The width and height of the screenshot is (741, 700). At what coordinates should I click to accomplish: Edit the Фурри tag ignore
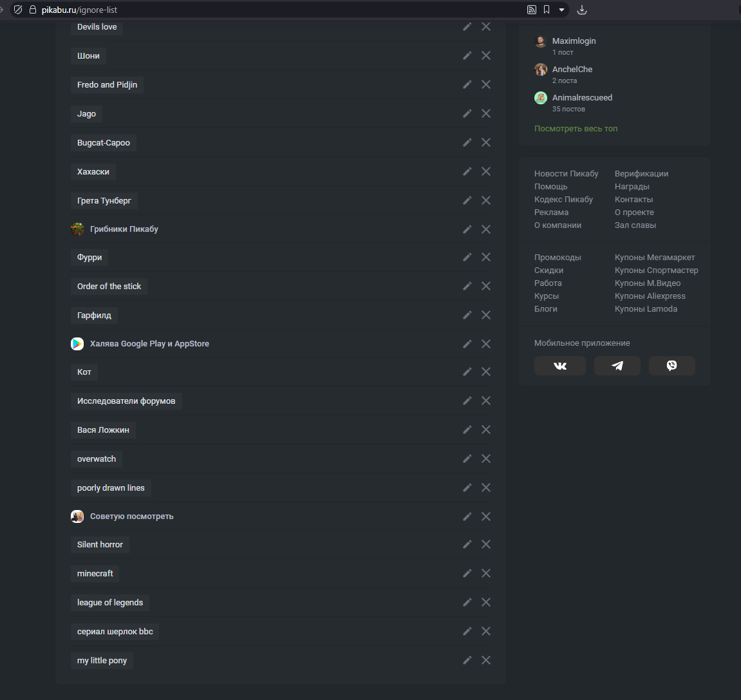coord(467,257)
